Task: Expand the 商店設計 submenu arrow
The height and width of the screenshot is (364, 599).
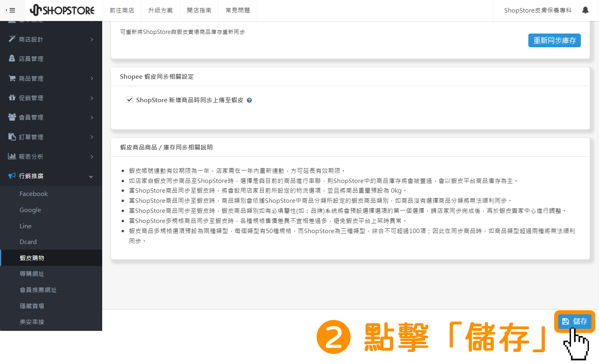Action: pyautogui.click(x=92, y=40)
